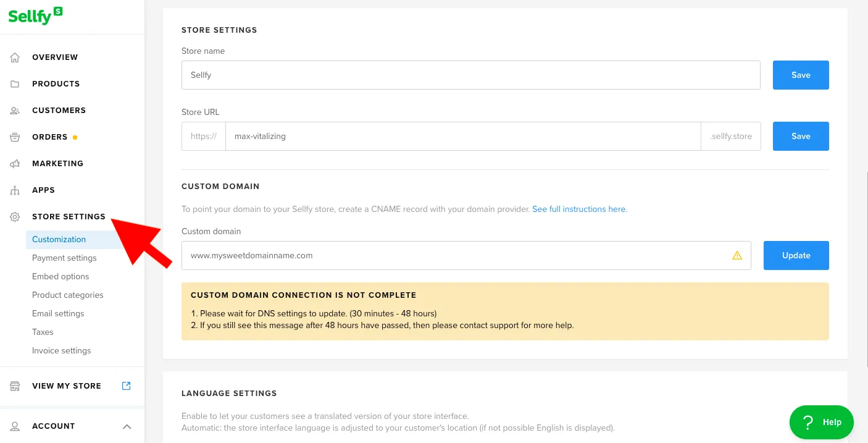Select Email settings in the sidebar
868x443 pixels.
pyautogui.click(x=58, y=313)
